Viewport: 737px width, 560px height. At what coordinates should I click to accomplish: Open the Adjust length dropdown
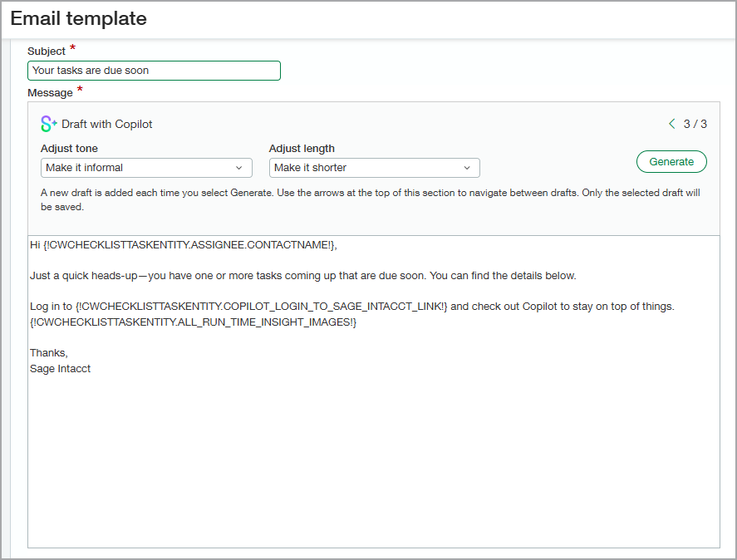[x=374, y=168]
